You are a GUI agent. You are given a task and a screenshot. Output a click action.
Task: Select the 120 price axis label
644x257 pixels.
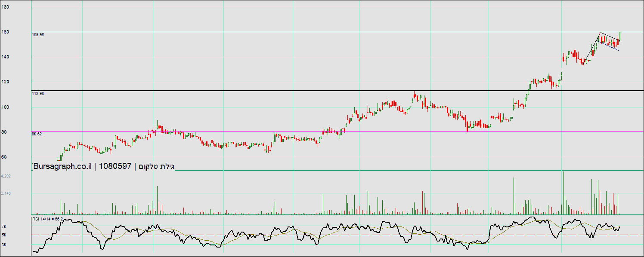(5, 82)
